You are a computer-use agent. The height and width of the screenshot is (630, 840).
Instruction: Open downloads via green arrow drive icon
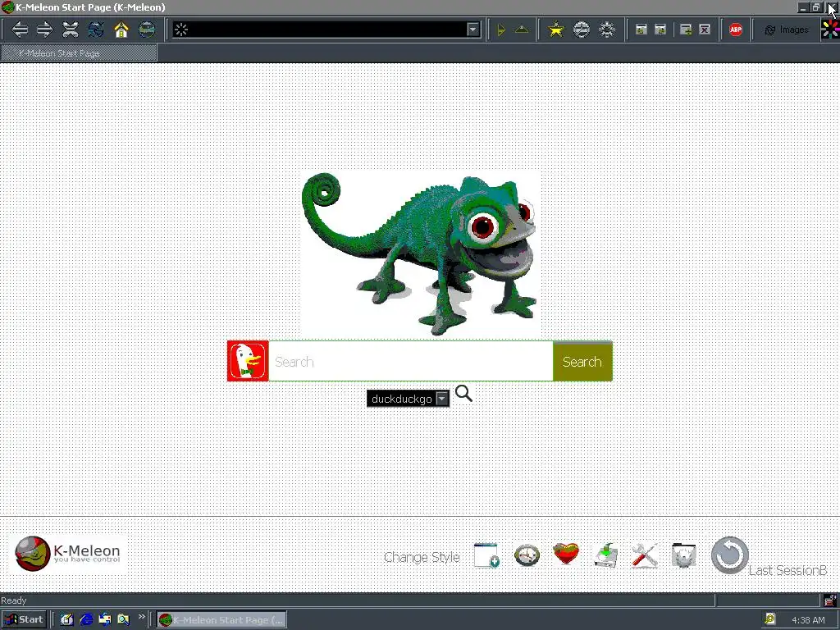pyautogui.click(x=606, y=555)
